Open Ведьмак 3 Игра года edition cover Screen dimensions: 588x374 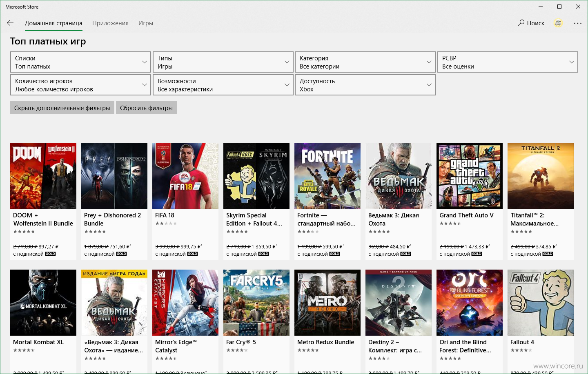point(114,303)
